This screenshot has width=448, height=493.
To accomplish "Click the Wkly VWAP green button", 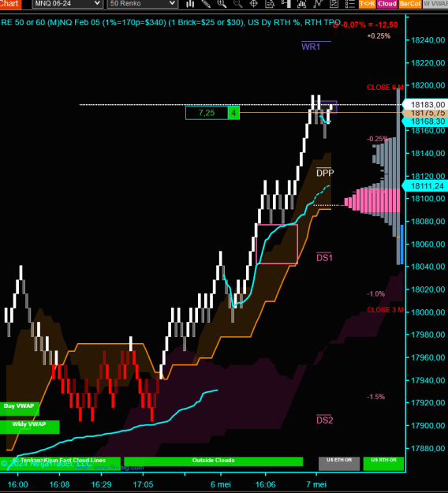I will [29, 427].
